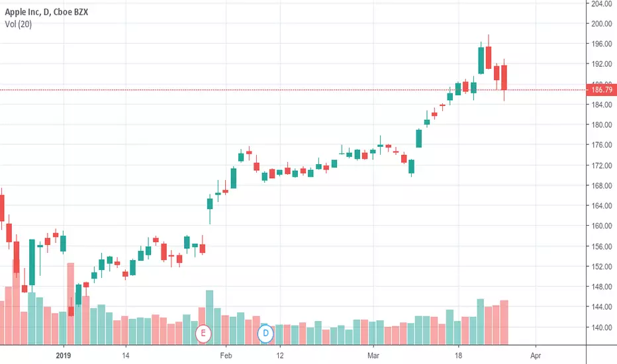
Task: Click the 200.00 price scale label
Action: 602,24
